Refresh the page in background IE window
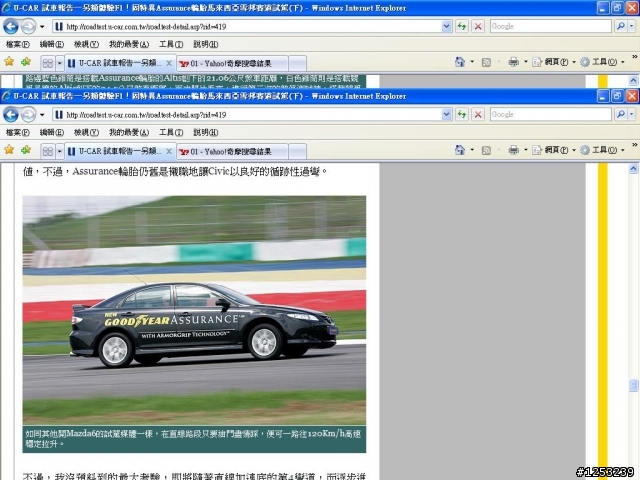 tap(462, 27)
